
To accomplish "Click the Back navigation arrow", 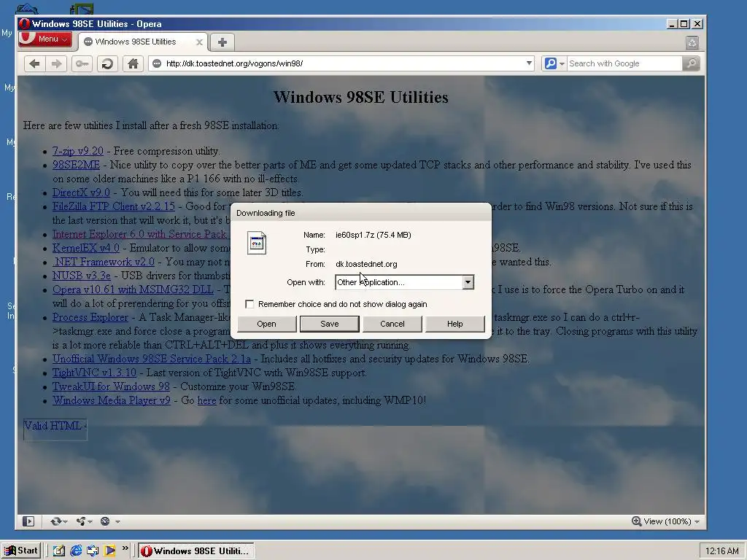I will tap(34, 63).
